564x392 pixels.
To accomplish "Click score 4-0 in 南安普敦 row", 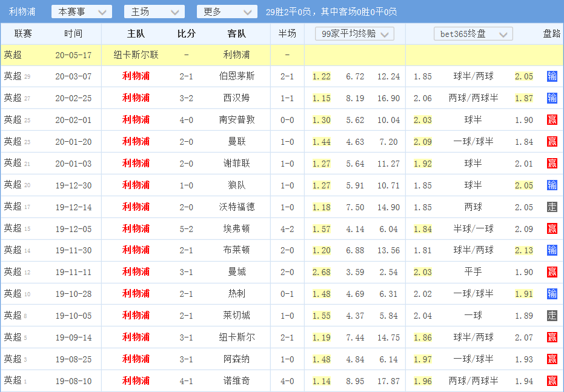I will [x=187, y=120].
